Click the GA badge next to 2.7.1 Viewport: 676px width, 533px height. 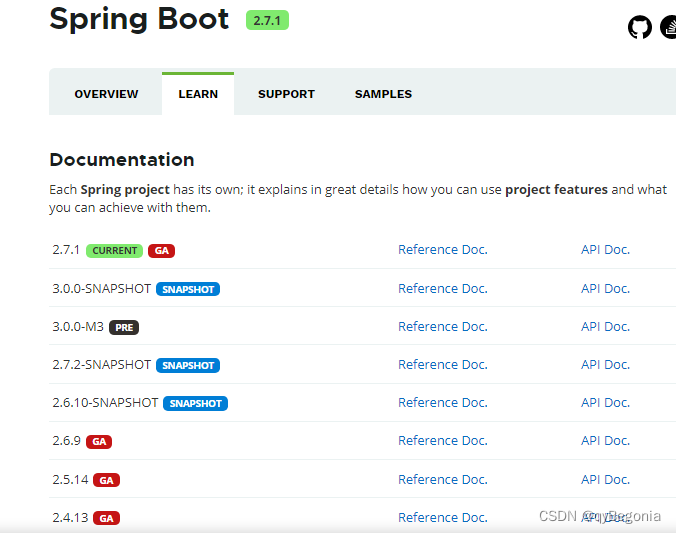click(x=161, y=251)
